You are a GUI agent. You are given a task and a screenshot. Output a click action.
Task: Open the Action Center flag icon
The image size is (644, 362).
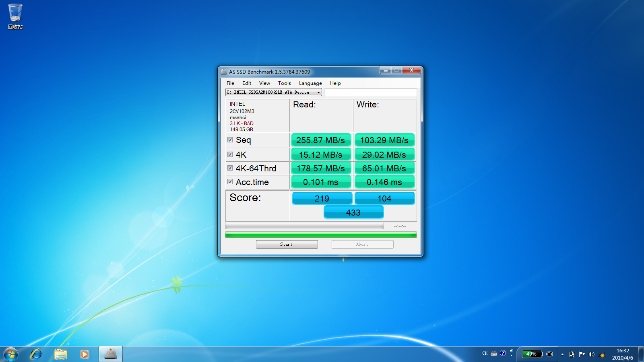[582, 354]
